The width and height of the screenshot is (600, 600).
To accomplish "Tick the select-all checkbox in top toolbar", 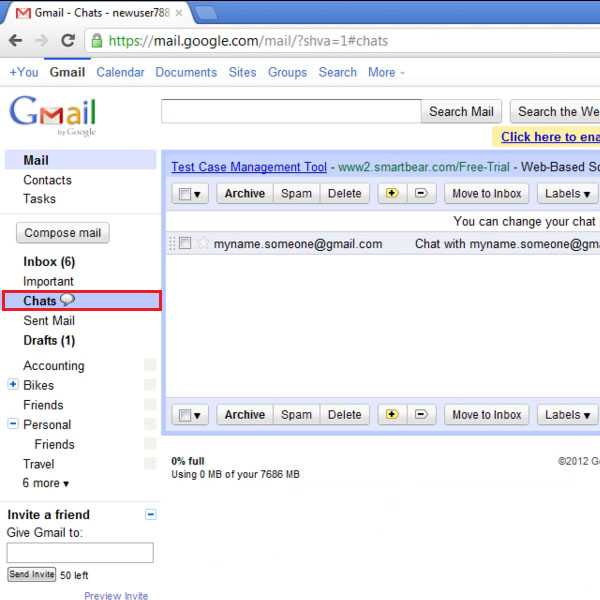I will pyautogui.click(x=185, y=194).
